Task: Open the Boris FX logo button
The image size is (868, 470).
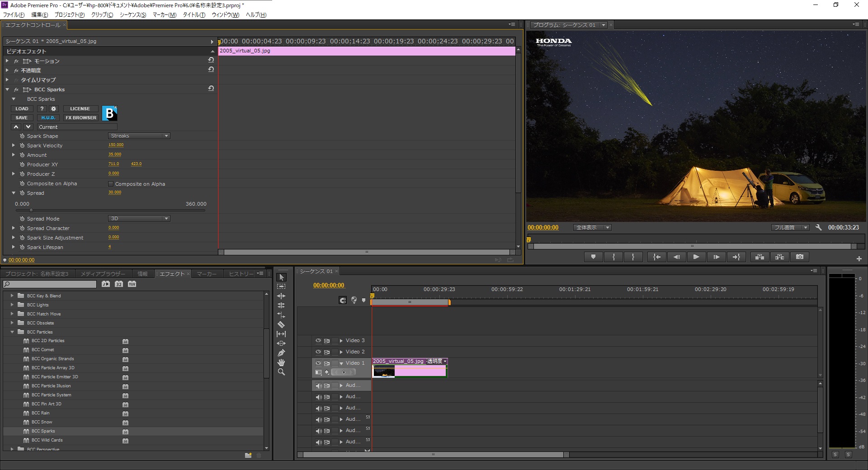Action: (109, 113)
